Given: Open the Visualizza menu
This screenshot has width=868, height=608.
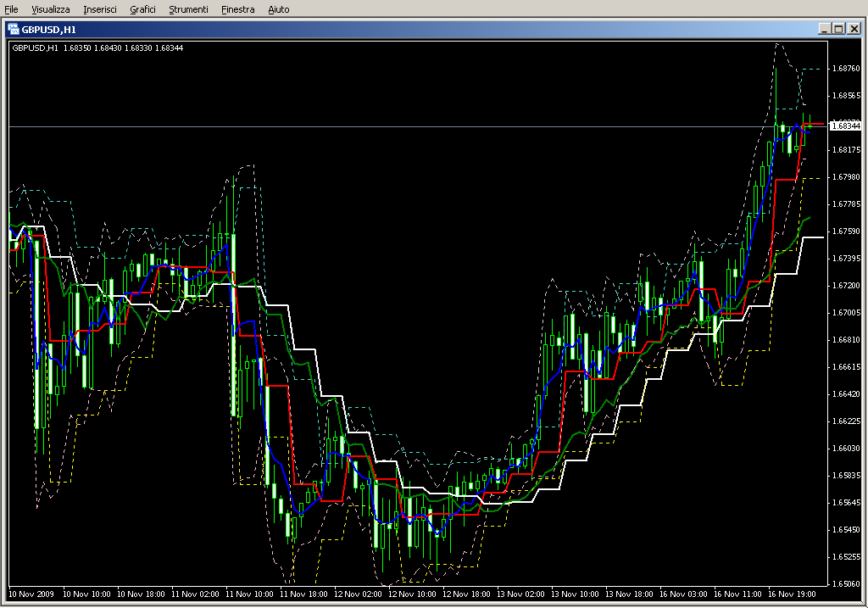Looking at the screenshot, I should [x=50, y=9].
